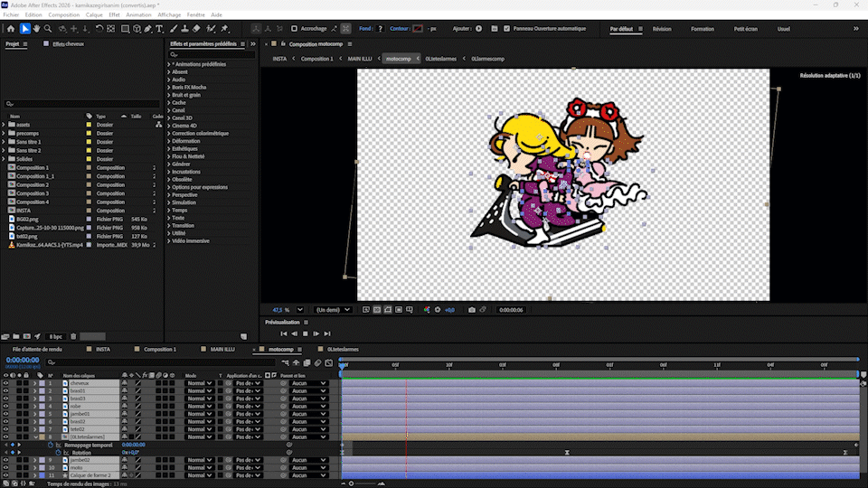Open the Animation menu
868x488 pixels.
138,15
